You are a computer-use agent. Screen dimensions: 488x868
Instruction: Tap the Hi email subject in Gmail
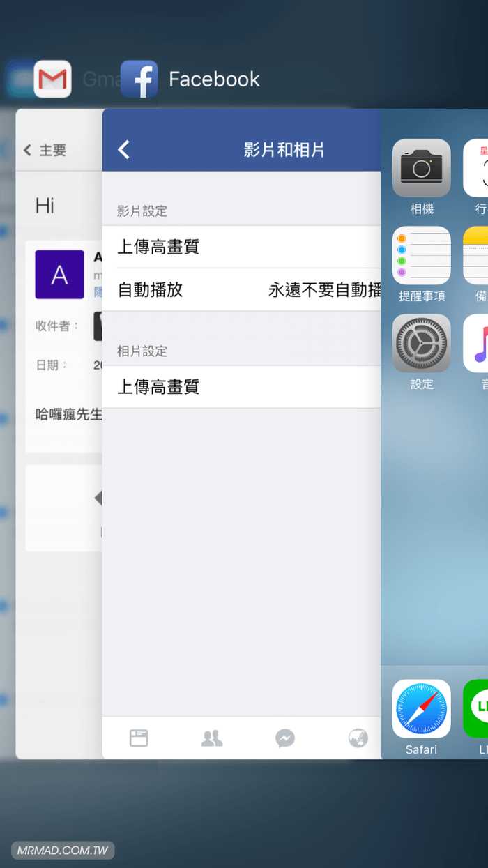pyautogui.click(x=45, y=205)
